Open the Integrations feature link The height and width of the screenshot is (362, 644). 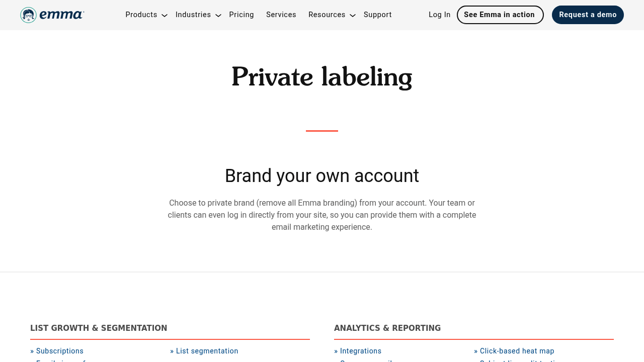point(361,351)
